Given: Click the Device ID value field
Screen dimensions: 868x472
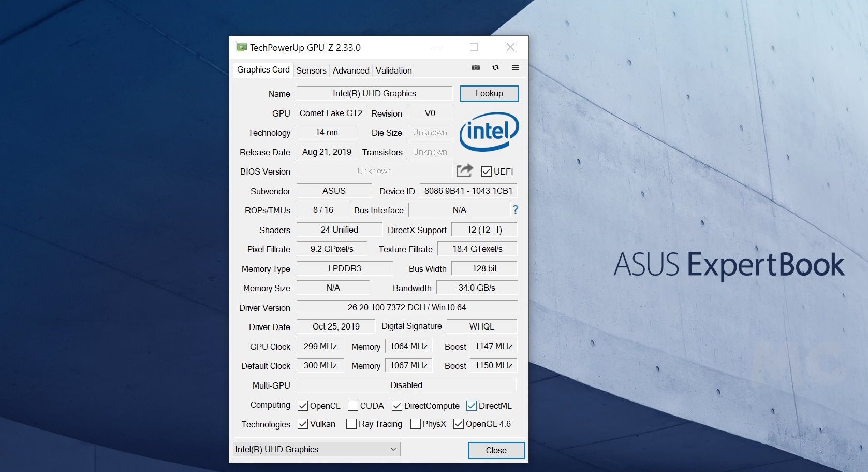Looking at the screenshot, I should click(x=468, y=191).
